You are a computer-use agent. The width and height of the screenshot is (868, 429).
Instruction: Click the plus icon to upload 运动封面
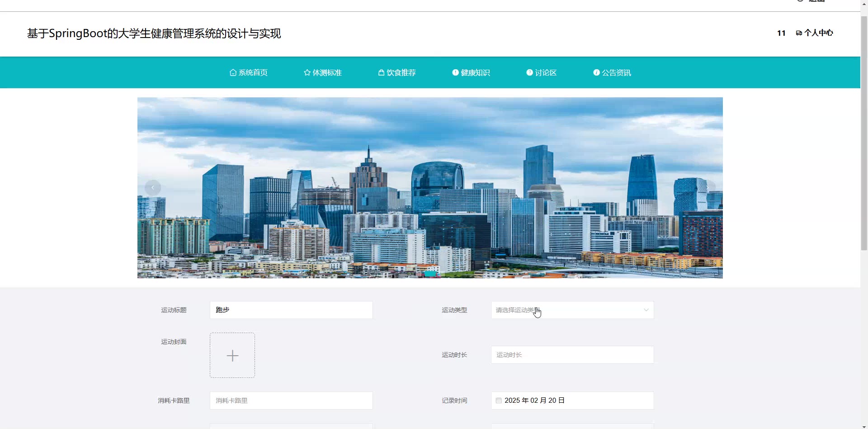(232, 356)
